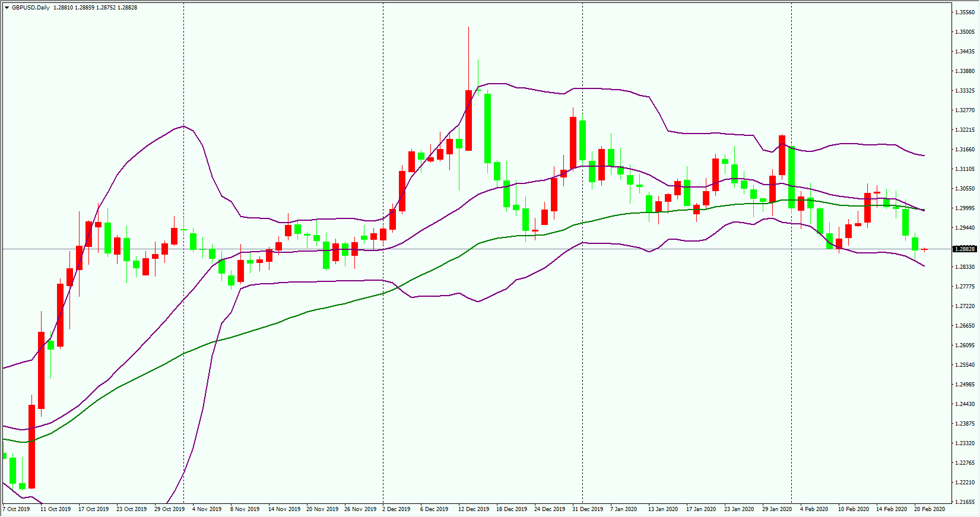Click the 1.27220 price axis label
Image resolution: width=980 pixels, height=517 pixels.
pyautogui.click(x=965, y=306)
